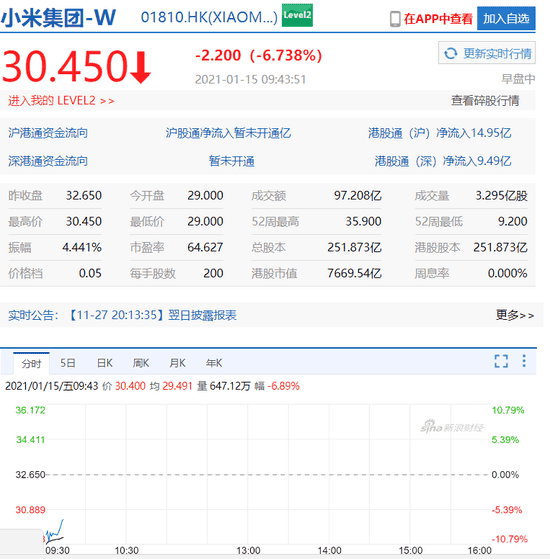Click 价格档 value 0.05
Screen dimensions: 550x559
click(90, 273)
